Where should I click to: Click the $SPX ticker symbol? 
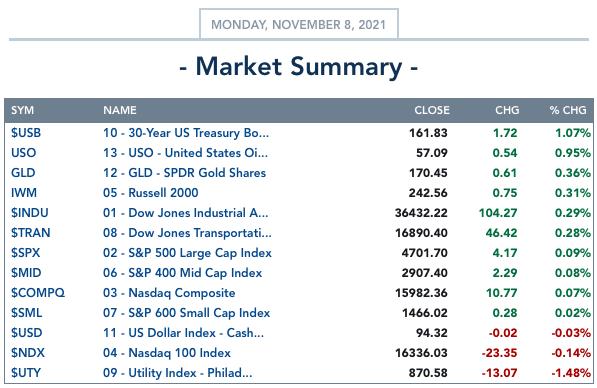26,253
